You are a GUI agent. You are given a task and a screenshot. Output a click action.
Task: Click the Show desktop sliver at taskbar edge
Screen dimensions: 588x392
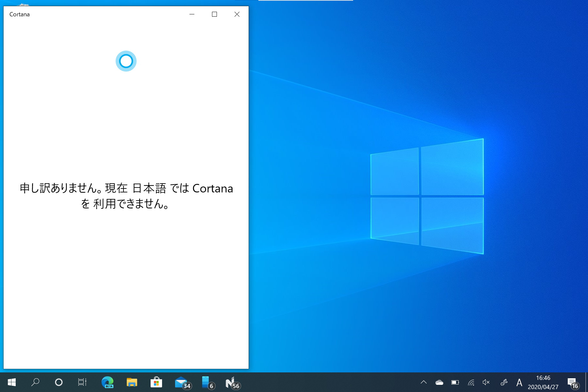point(586,382)
